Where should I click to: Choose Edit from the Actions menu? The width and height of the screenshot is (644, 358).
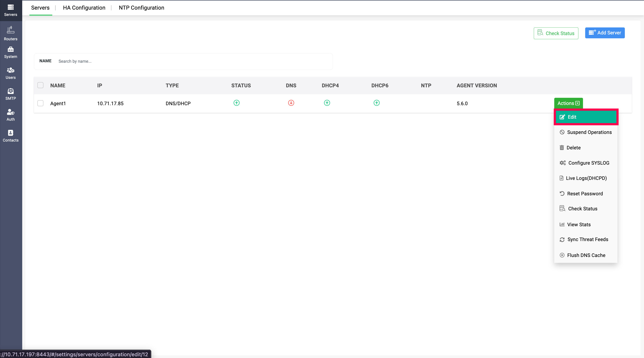(586, 117)
